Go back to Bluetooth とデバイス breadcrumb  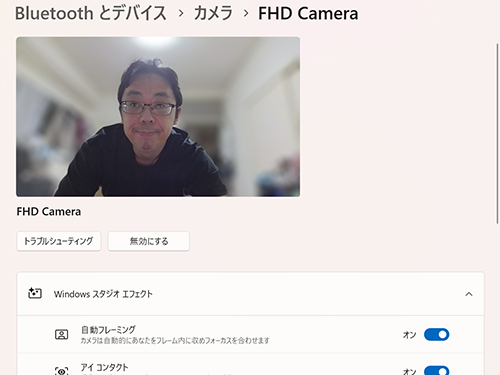coord(91,14)
